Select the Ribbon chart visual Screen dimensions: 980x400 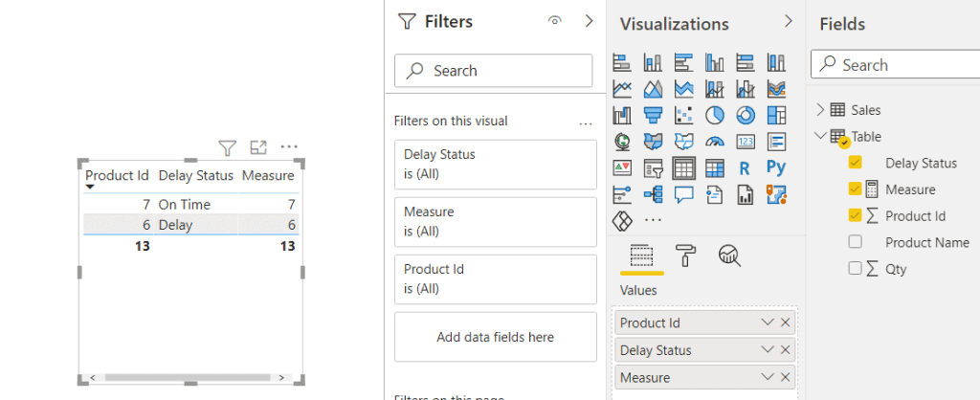tap(776, 89)
